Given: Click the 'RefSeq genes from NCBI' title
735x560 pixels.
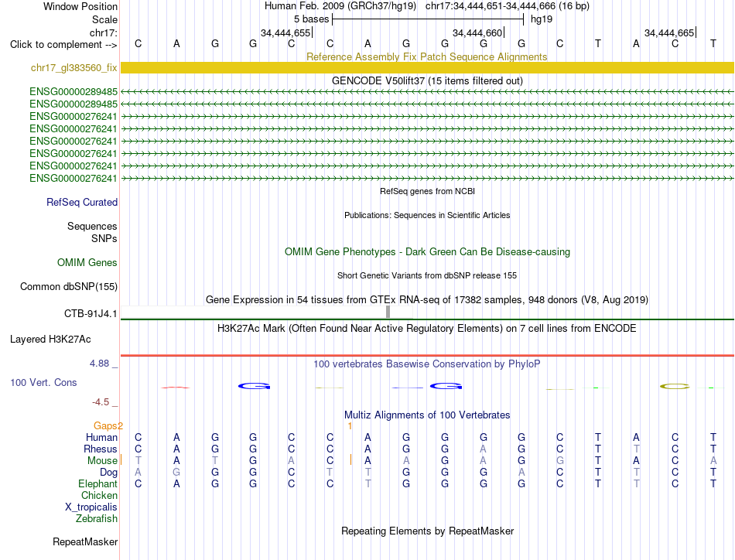Looking at the screenshot, I should tap(427, 191).
